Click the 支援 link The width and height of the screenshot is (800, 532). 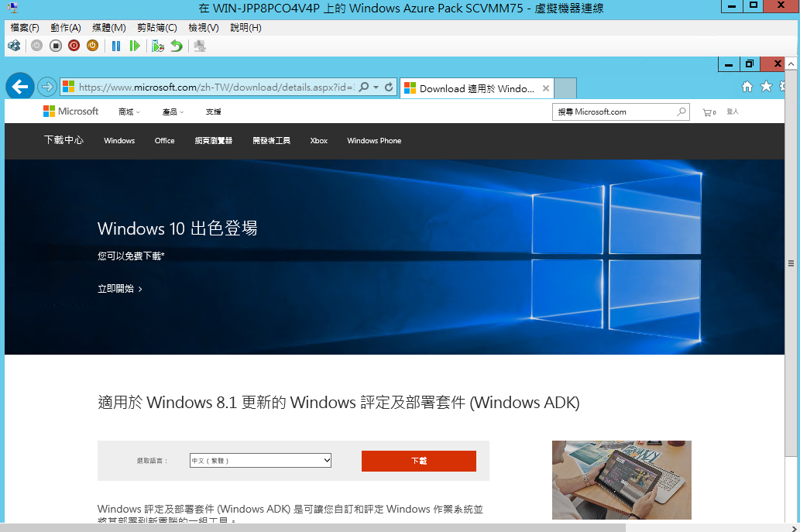[213, 112]
